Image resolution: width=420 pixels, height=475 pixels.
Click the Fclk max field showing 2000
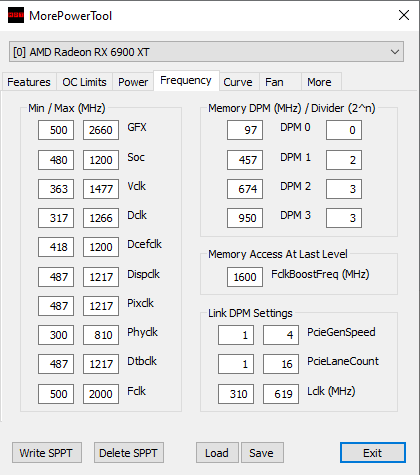pyautogui.click(x=101, y=394)
